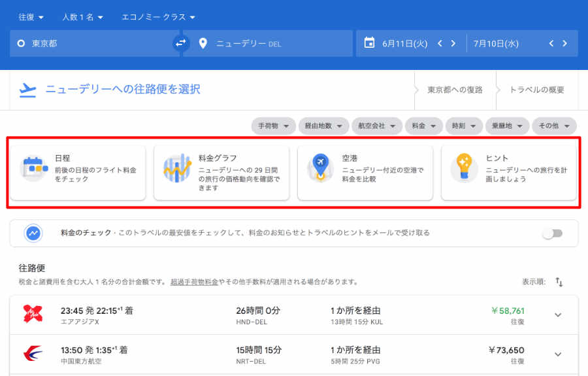
Task: Open the 経由地数 stops filter
Action: 323,126
